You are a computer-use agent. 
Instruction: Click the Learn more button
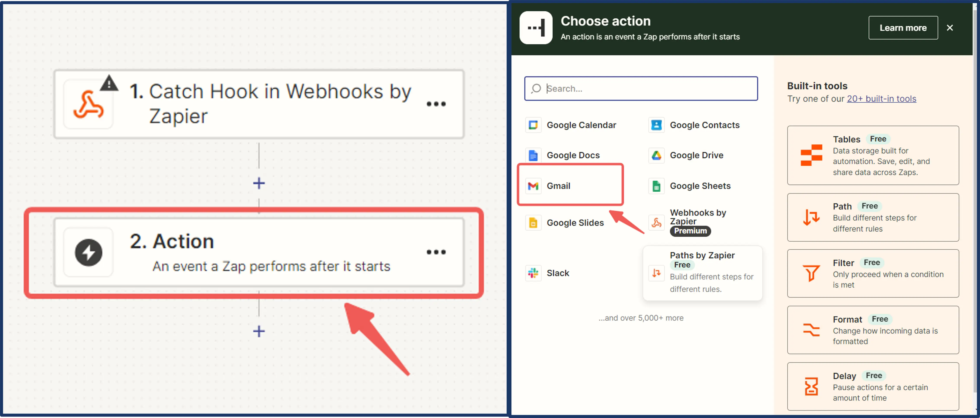tap(903, 28)
